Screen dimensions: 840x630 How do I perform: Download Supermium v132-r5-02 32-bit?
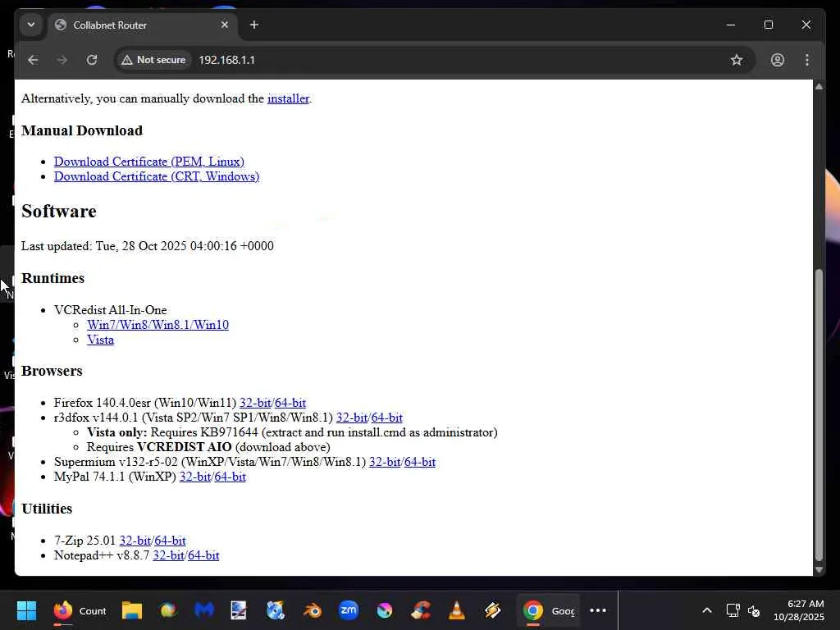click(385, 462)
